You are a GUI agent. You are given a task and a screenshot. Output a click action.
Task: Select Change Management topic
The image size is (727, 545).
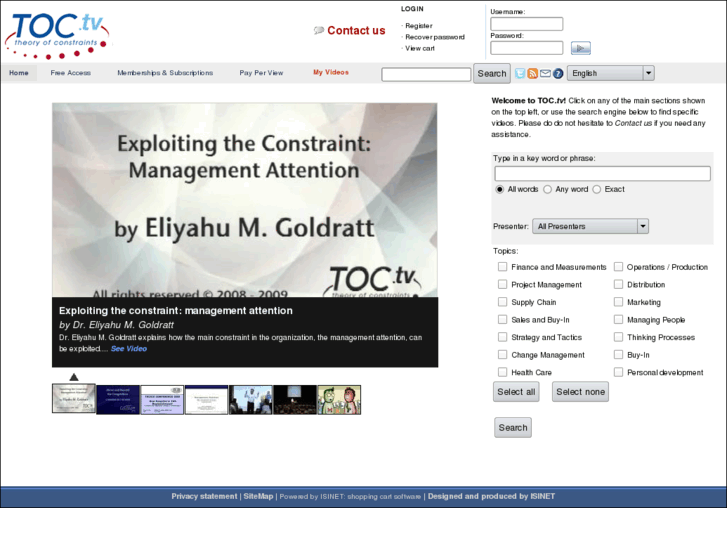[x=502, y=355]
